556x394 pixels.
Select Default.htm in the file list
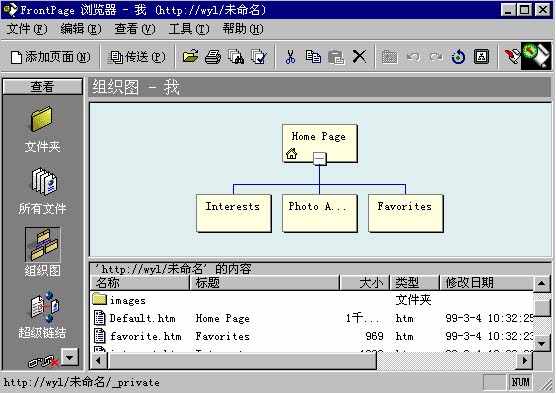(x=142, y=318)
